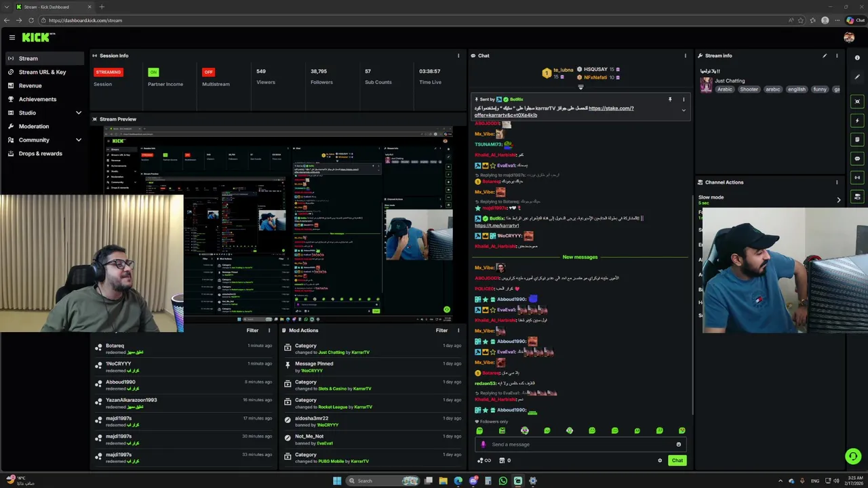This screenshot has width=868, height=488.
Task: Click the last green quick emote
Action: point(682,430)
